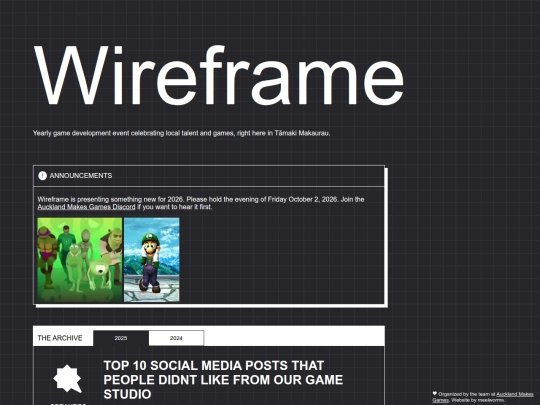Click the heart icon in footer
This screenshot has height=405, width=540.
[435, 393]
